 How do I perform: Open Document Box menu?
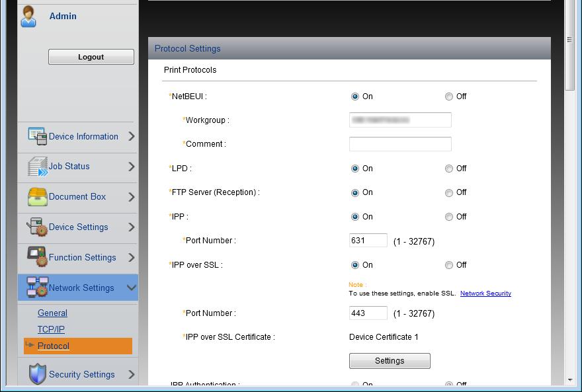tap(77, 196)
